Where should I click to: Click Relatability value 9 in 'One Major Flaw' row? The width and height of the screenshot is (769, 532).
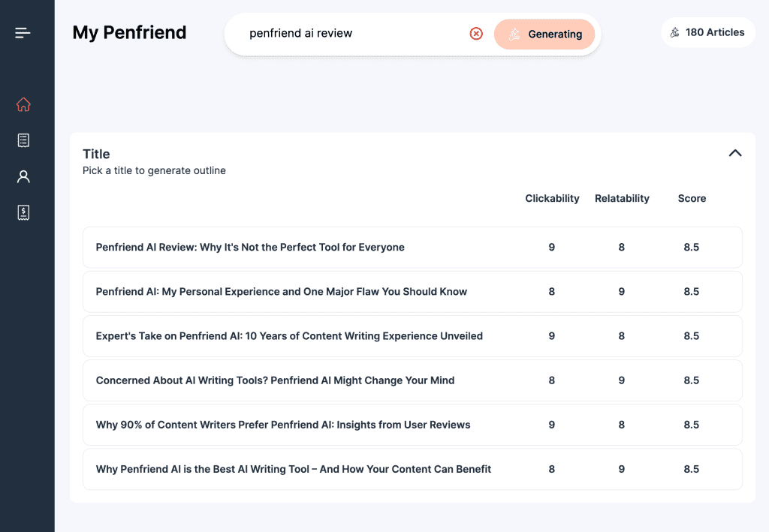click(621, 292)
